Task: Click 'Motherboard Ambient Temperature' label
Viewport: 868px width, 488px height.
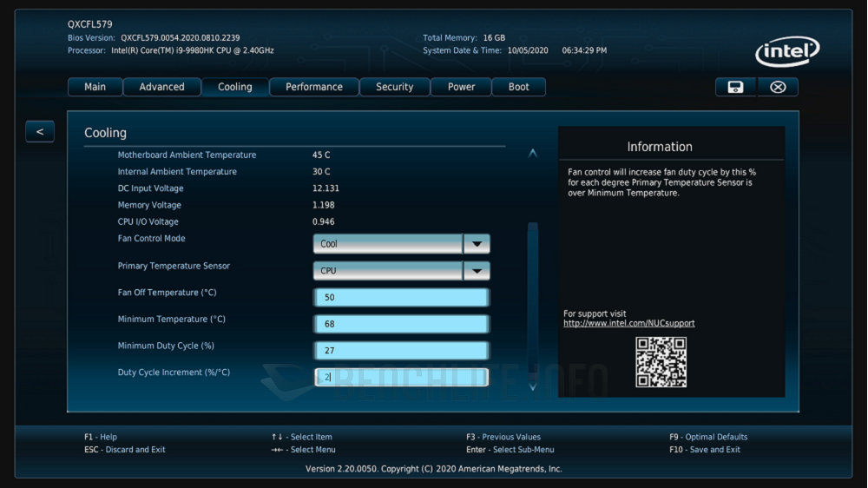Action: click(187, 155)
